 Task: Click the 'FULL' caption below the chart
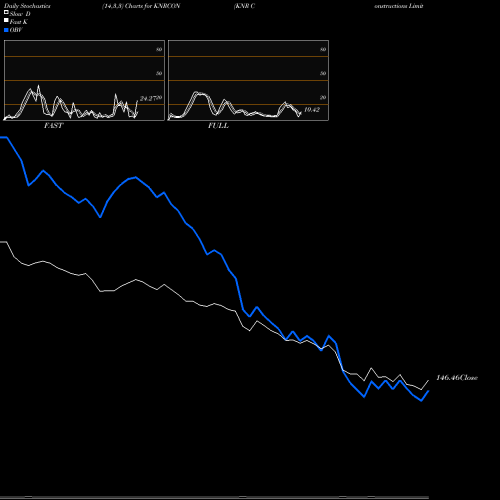point(218,126)
